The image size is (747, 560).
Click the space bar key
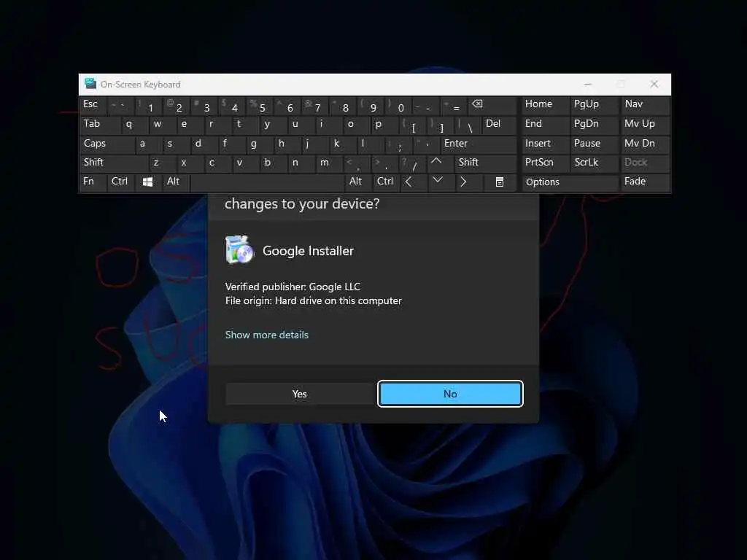click(x=267, y=182)
